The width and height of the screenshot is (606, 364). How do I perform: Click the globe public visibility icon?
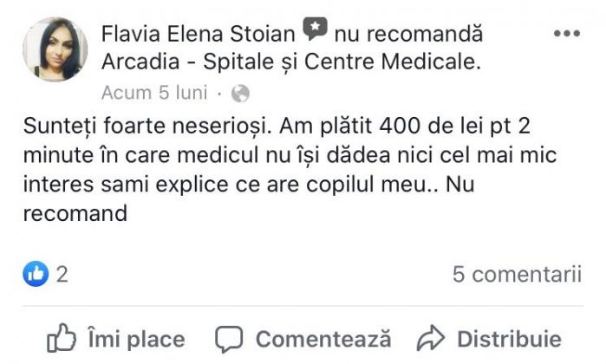click(240, 94)
